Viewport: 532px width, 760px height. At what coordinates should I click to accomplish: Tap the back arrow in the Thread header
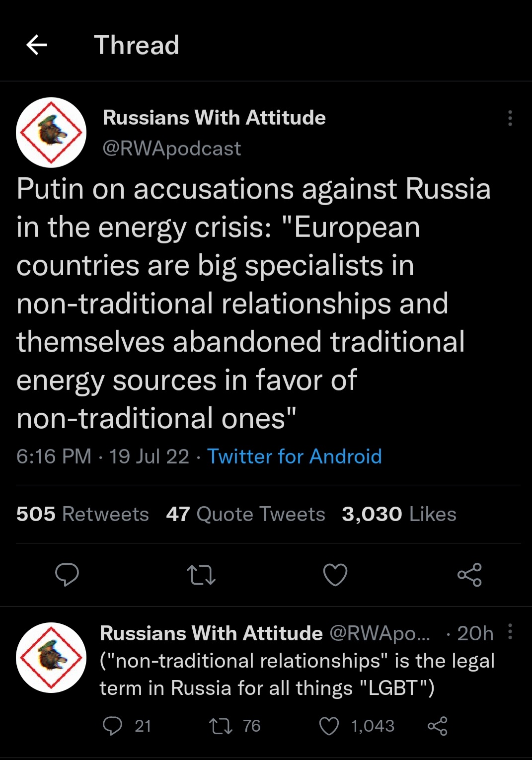click(x=37, y=45)
